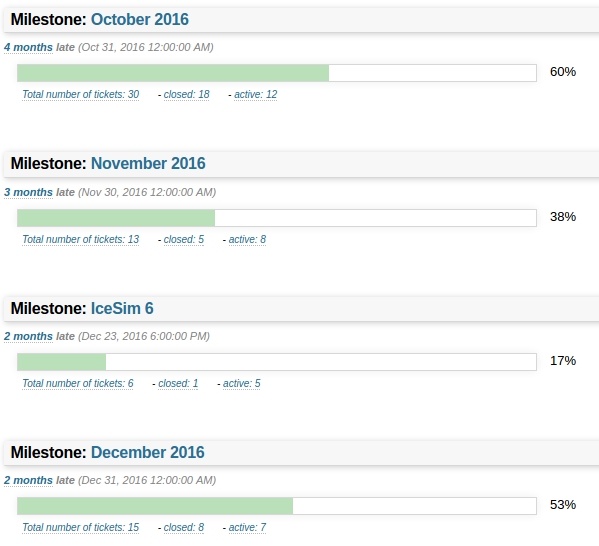
Task: Show the 8 closed December tickets
Action: tap(184, 528)
